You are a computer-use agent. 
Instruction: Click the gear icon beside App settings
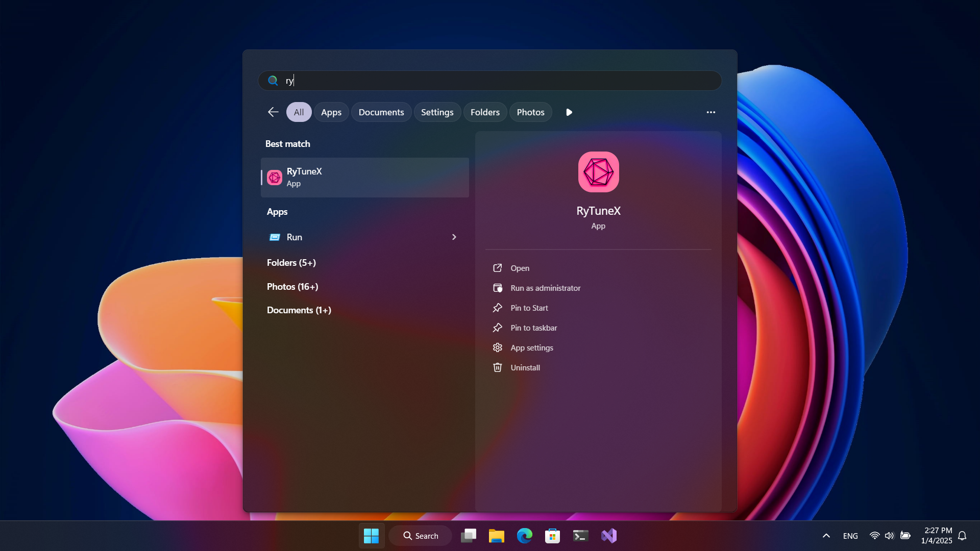(498, 348)
